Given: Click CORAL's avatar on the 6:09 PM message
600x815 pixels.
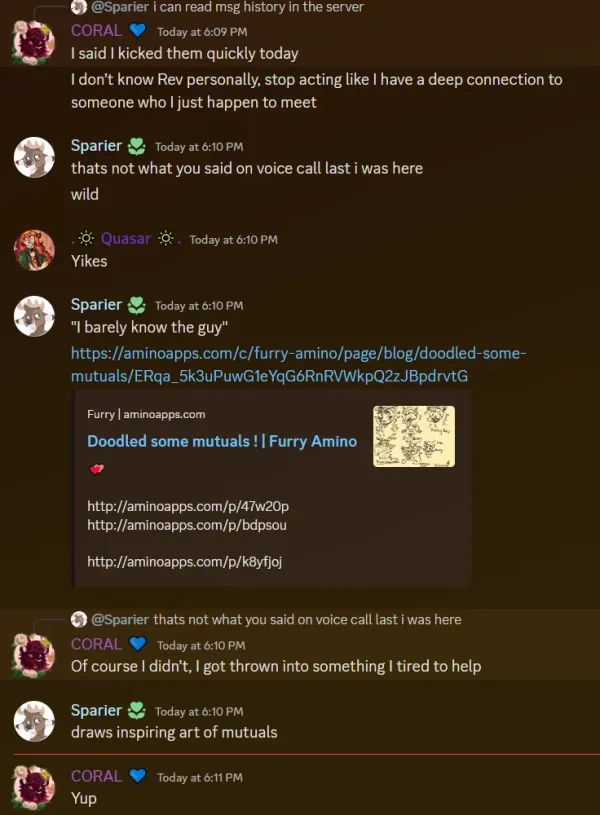Looking at the screenshot, I should pyautogui.click(x=34, y=42).
